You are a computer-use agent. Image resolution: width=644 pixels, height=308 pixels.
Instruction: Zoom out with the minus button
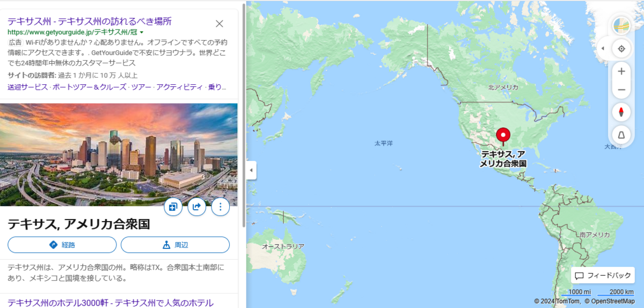coord(621,90)
